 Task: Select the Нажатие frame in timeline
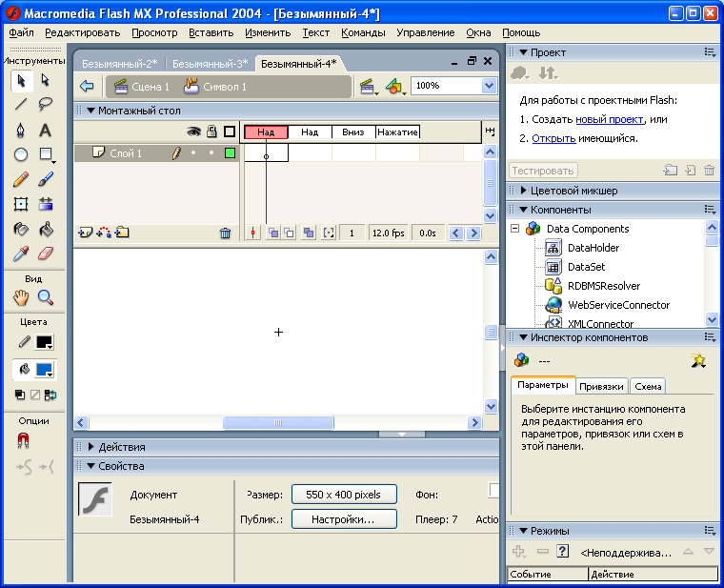(397, 132)
